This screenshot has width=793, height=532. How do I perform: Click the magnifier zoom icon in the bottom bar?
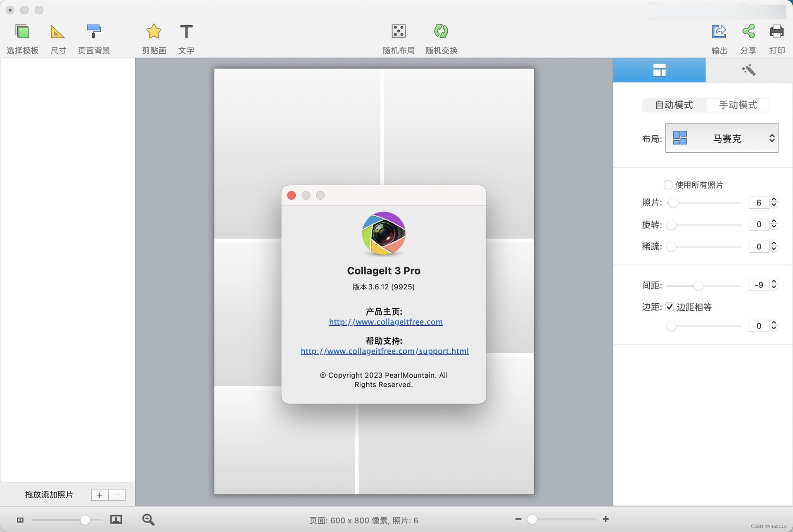click(148, 520)
